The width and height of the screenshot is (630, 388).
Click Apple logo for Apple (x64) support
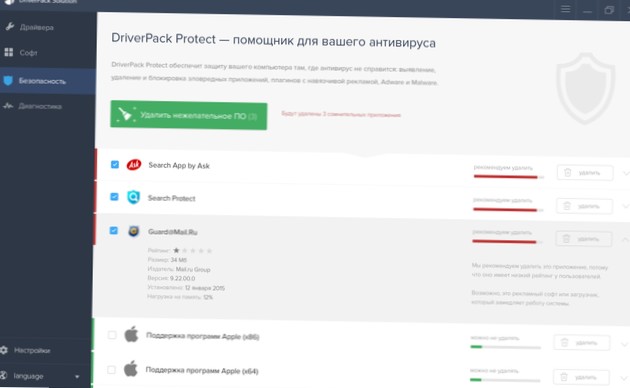pos(130,368)
